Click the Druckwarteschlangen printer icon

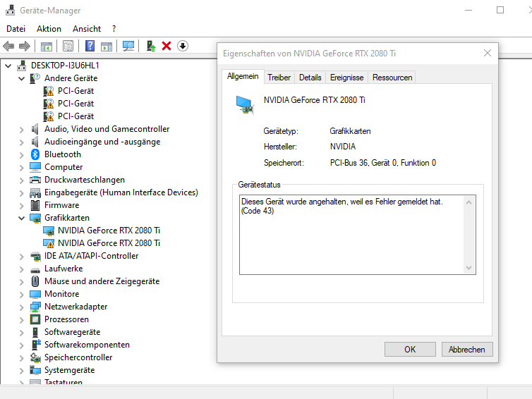pyautogui.click(x=35, y=180)
